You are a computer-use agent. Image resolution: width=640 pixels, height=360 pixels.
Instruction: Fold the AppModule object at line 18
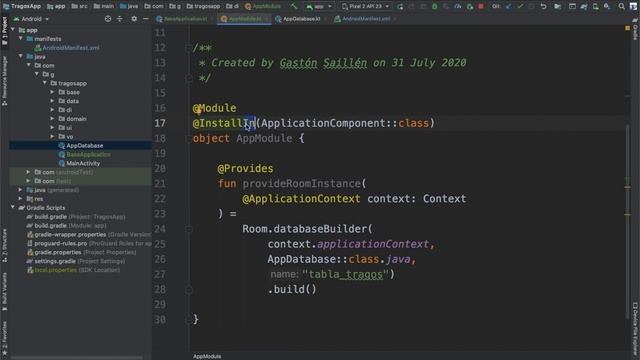coord(189,138)
